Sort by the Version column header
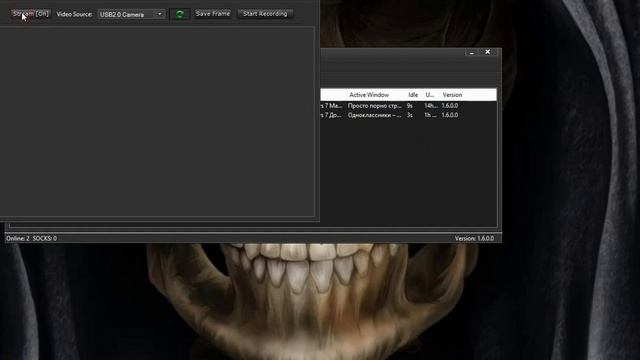 pyautogui.click(x=452, y=95)
